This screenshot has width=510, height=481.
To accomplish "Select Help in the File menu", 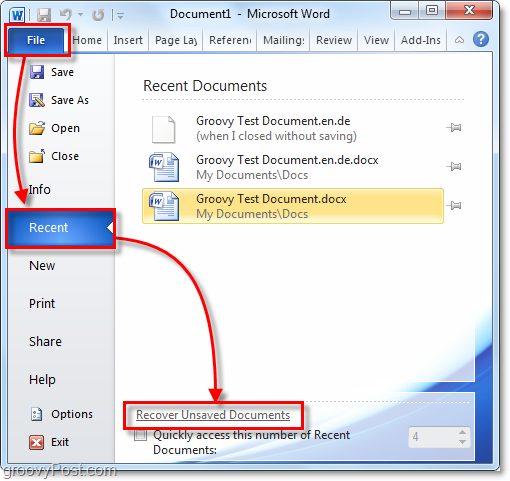I will pos(42,380).
